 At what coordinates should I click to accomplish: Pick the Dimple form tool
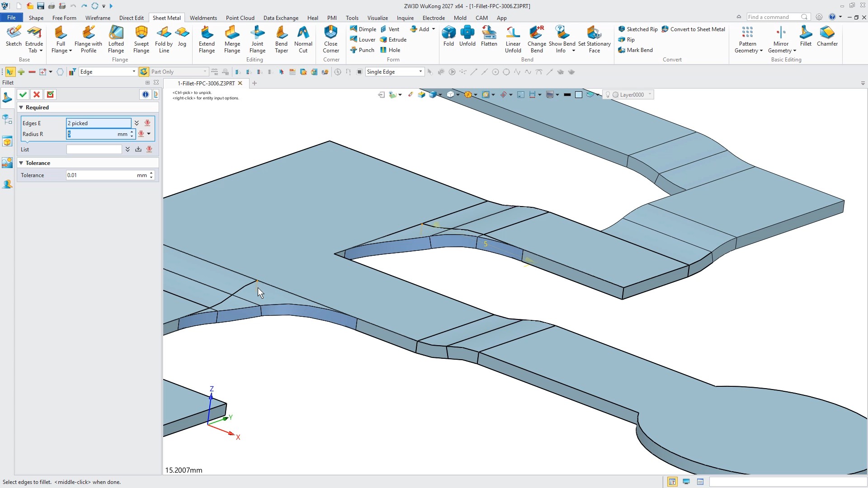click(363, 29)
